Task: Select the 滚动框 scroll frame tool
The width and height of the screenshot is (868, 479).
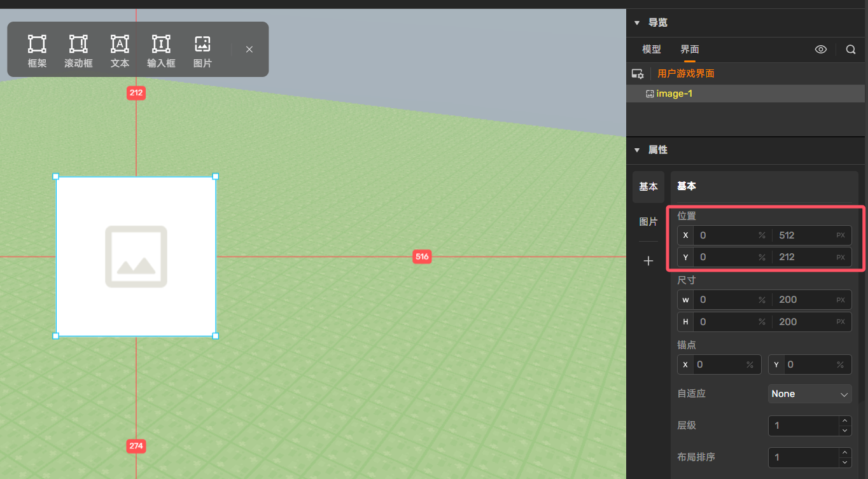Action: [78, 51]
